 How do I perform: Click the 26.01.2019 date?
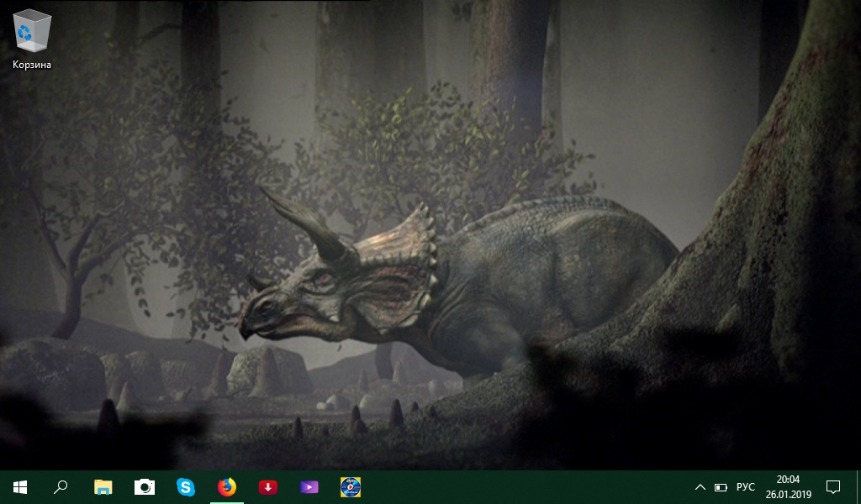click(788, 495)
